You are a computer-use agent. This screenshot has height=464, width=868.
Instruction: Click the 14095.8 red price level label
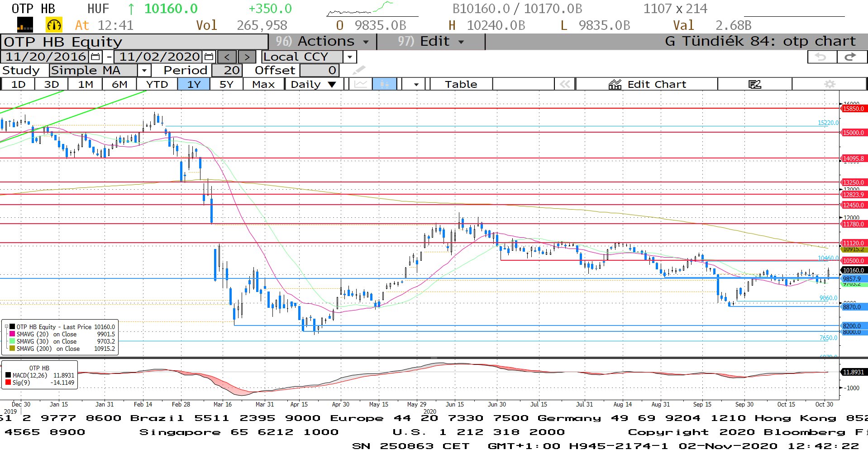coord(854,158)
